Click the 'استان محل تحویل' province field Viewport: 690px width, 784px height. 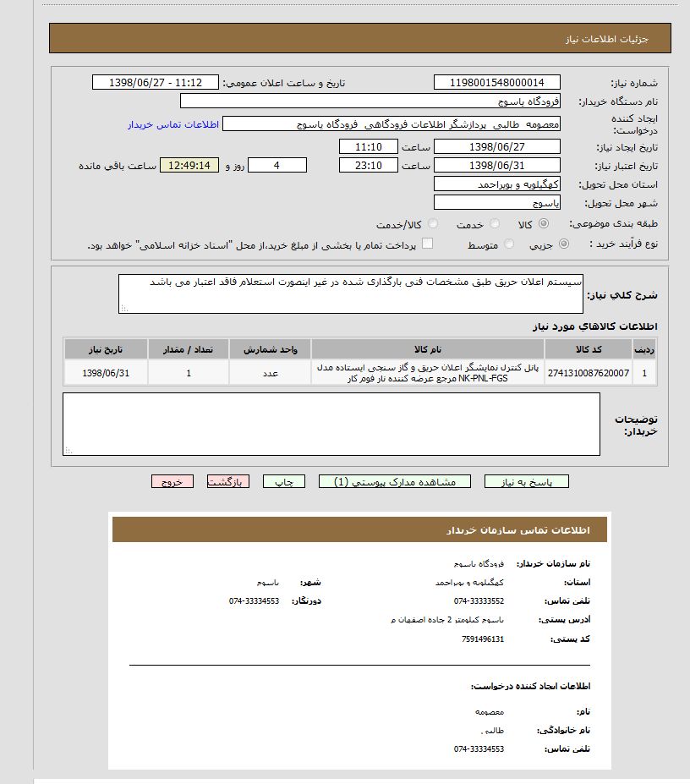coord(496,184)
